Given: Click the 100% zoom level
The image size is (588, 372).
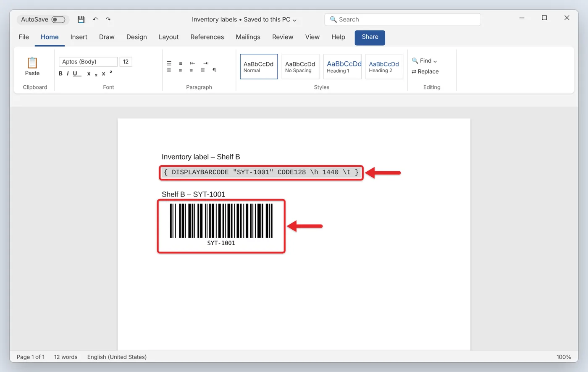Looking at the screenshot, I should point(564,357).
